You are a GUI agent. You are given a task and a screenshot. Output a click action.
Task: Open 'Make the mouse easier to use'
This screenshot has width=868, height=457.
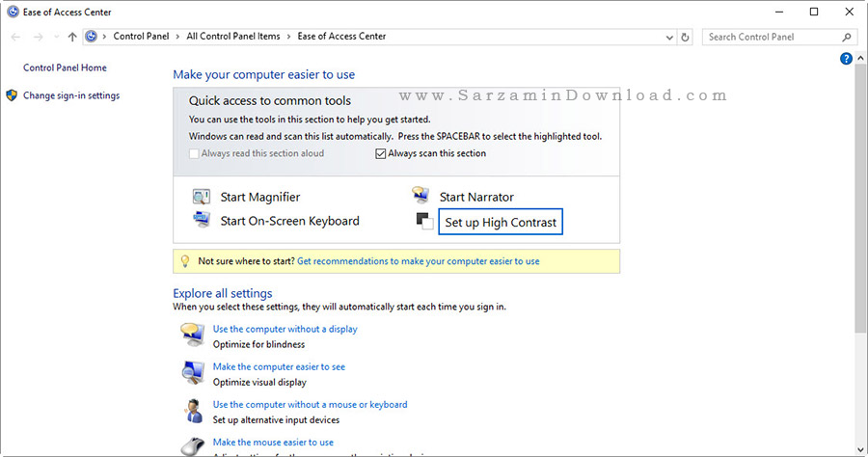pos(273,443)
